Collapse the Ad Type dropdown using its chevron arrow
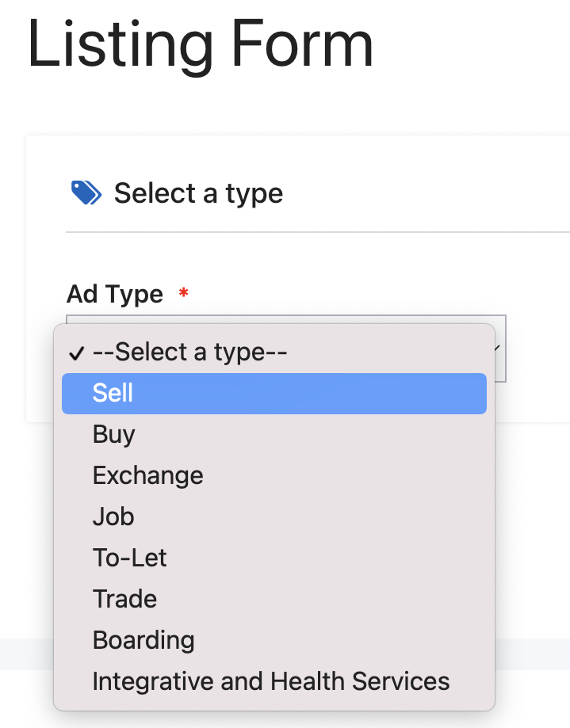 coord(497,347)
